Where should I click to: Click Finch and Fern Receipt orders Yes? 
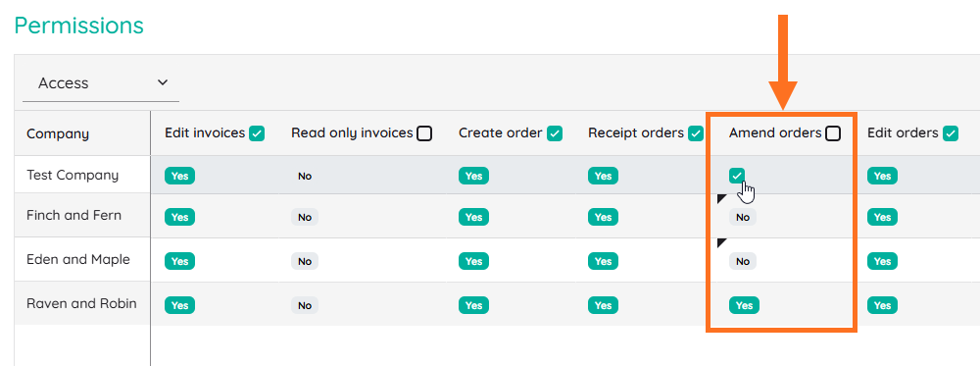click(603, 217)
